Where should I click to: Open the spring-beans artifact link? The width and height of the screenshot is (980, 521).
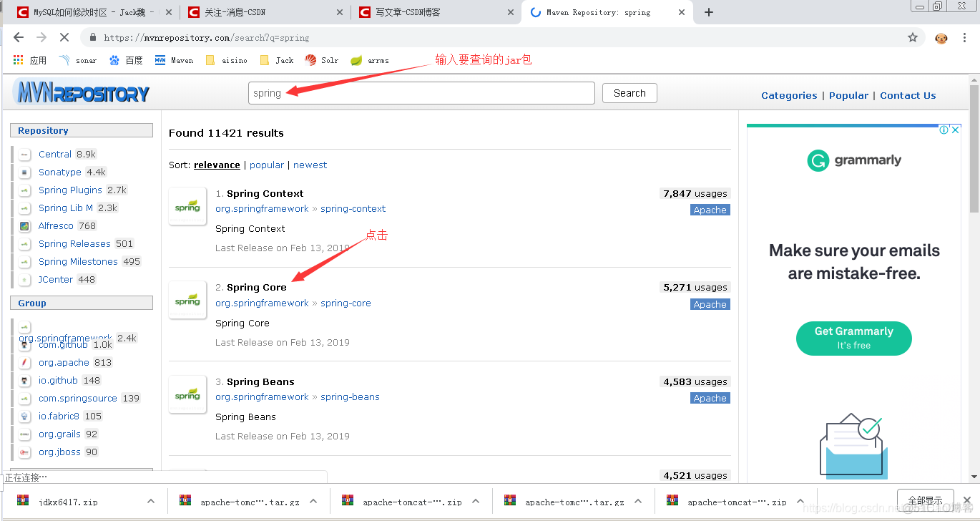coord(350,396)
